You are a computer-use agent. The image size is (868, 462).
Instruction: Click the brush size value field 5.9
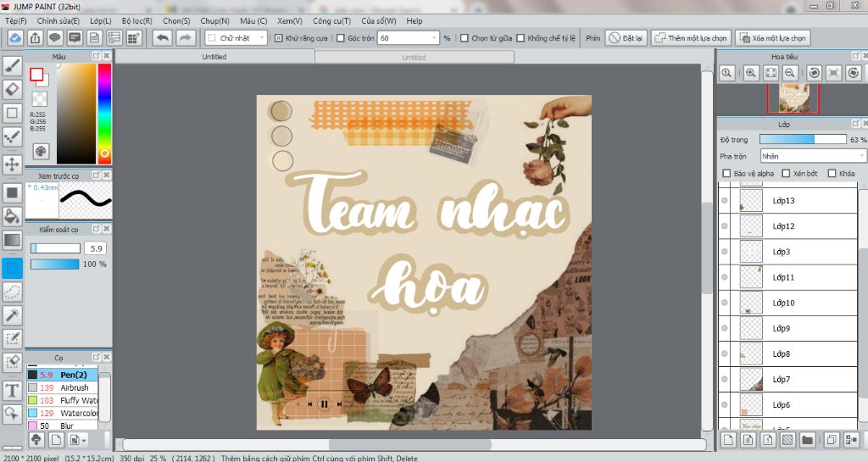pyautogui.click(x=96, y=248)
